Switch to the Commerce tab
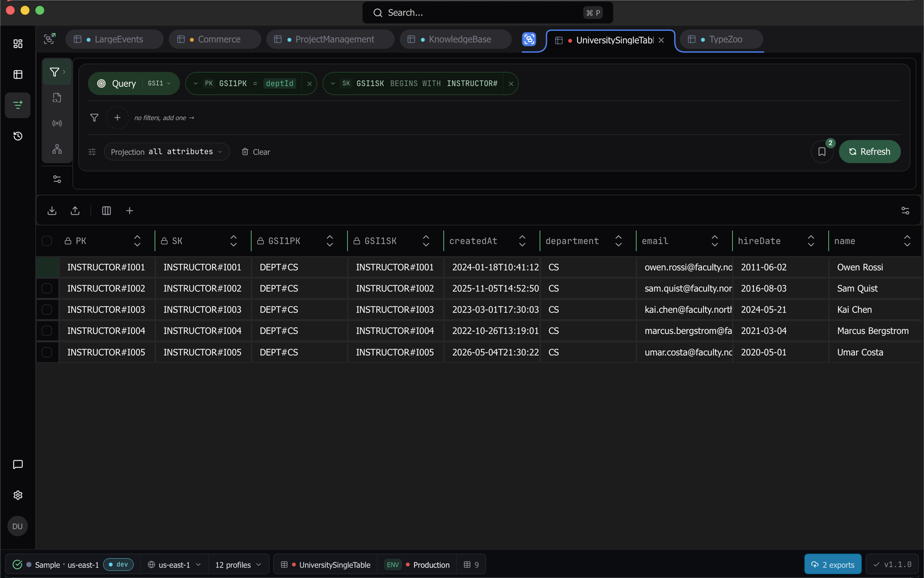Image resolution: width=924 pixels, height=578 pixels. click(215, 39)
